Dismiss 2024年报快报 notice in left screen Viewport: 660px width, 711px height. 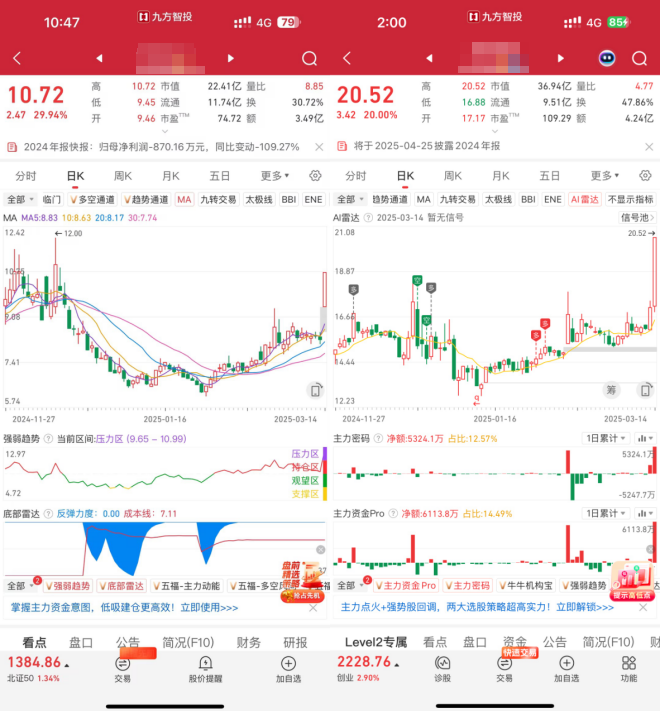point(319,147)
